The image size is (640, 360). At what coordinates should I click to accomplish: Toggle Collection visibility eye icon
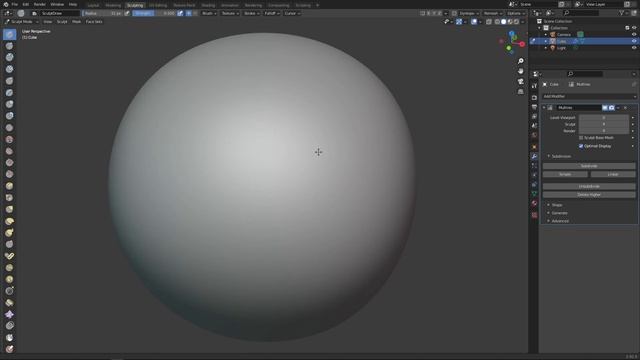634,28
